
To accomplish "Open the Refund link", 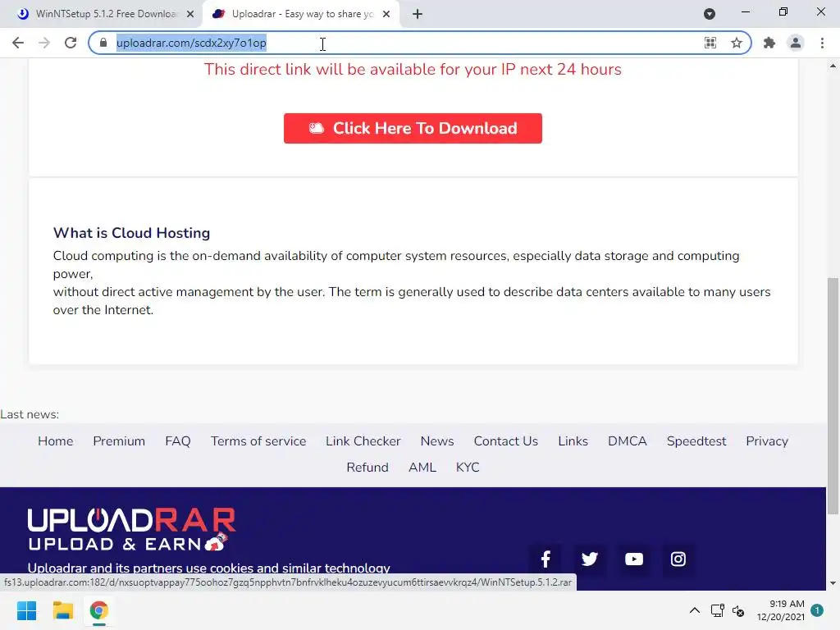I will [367, 467].
